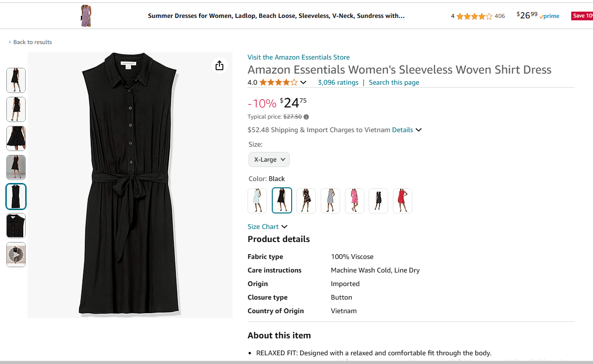Open the sponsored dress thumbnail in banner

click(x=86, y=16)
